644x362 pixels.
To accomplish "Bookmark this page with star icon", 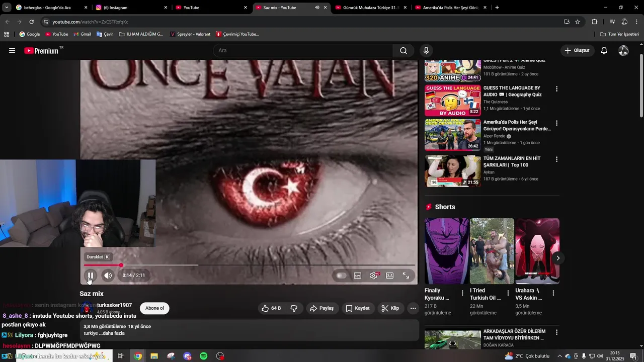I will [578, 22].
